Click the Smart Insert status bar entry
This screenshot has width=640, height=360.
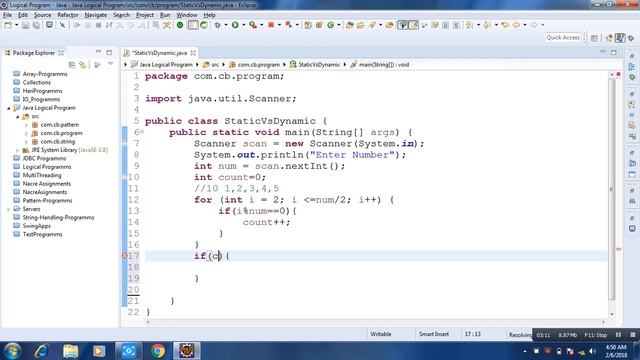pos(433,334)
